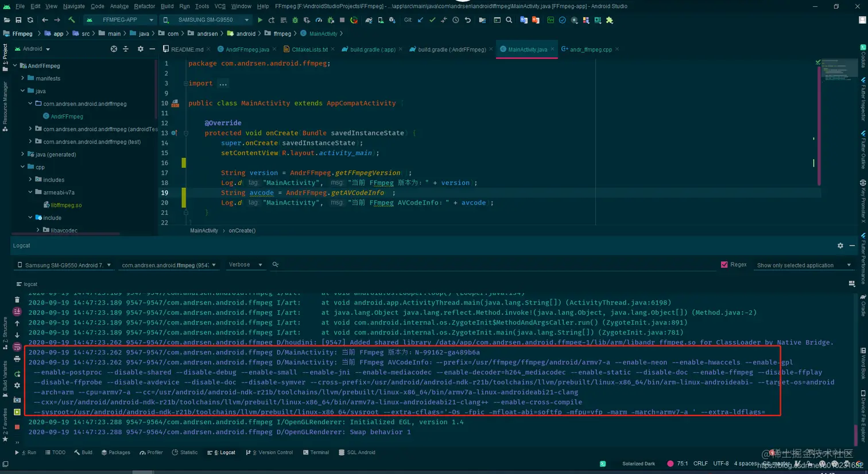Open Show only selected application dropdown
Screen dimensions: 868x474
[803, 265]
